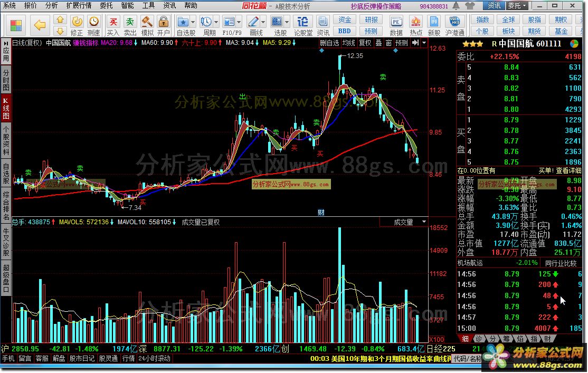The height and width of the screenshot is (373, 588).
Task: Open the 开户 account opening icon
Action: [x=164, y=25]
